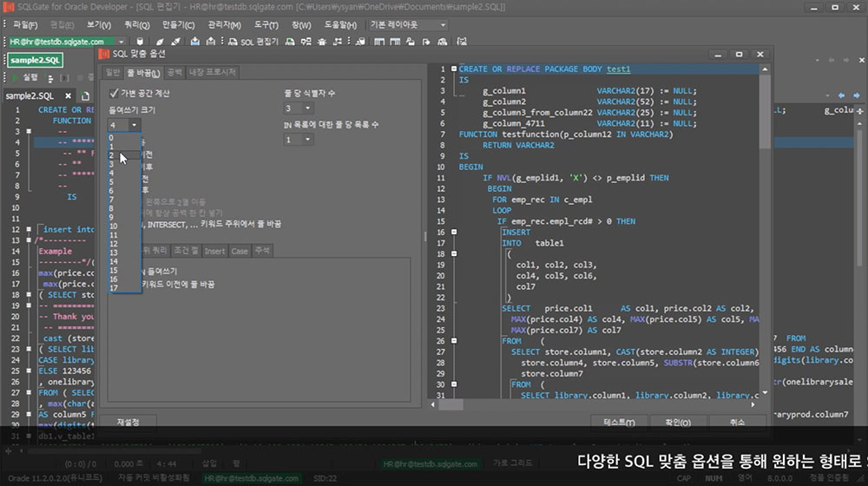Click the first table grid icon in toolbar

coord(379,42)
